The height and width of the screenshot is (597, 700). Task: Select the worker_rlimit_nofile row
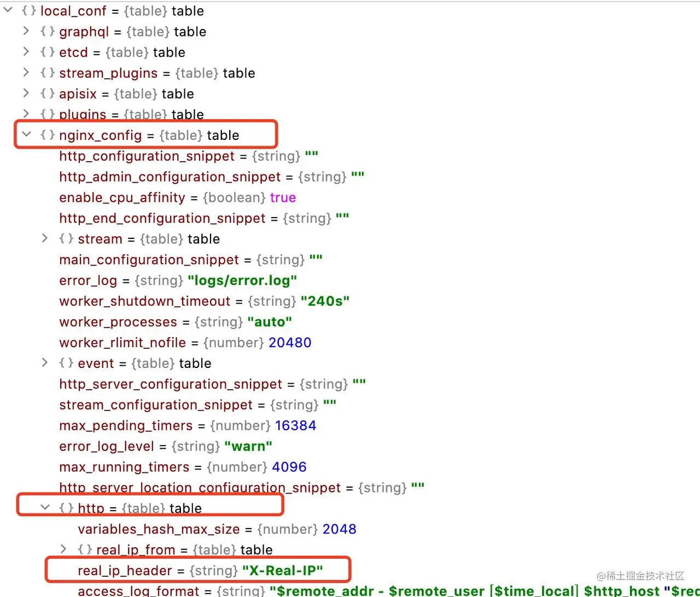pyautogui.click(x=185, y=343)
